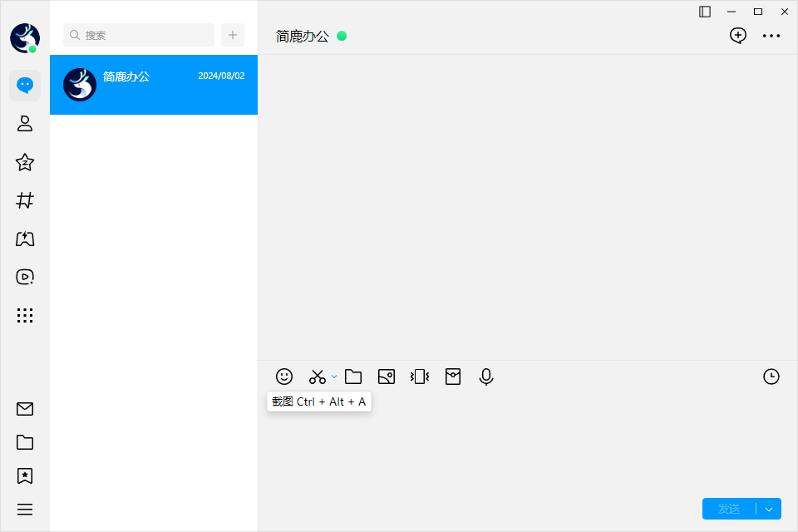View chat history via the clock icon
Image resolution: width=798 pixels, height=532 pixels.
771,377
